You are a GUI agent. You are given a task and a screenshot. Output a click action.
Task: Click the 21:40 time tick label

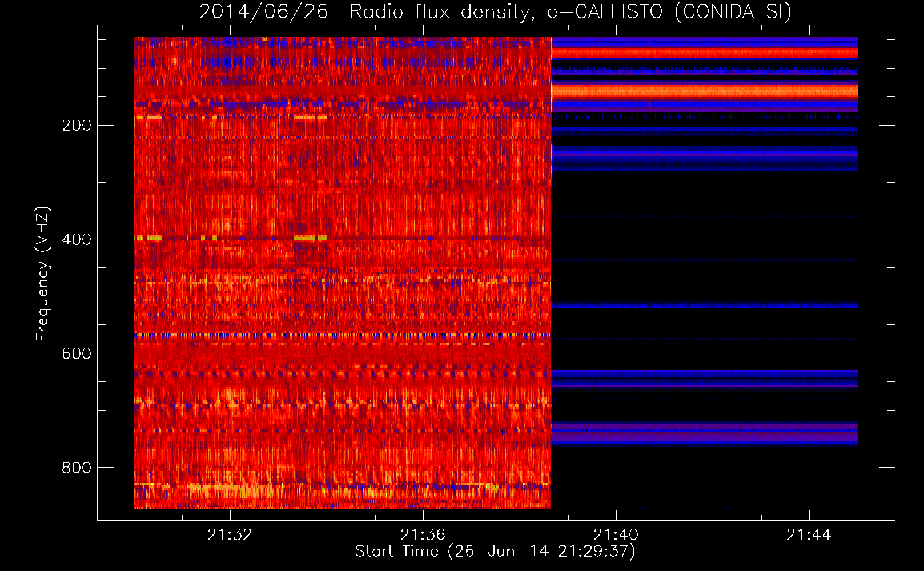pyautogui.click(x=616, y=535)
